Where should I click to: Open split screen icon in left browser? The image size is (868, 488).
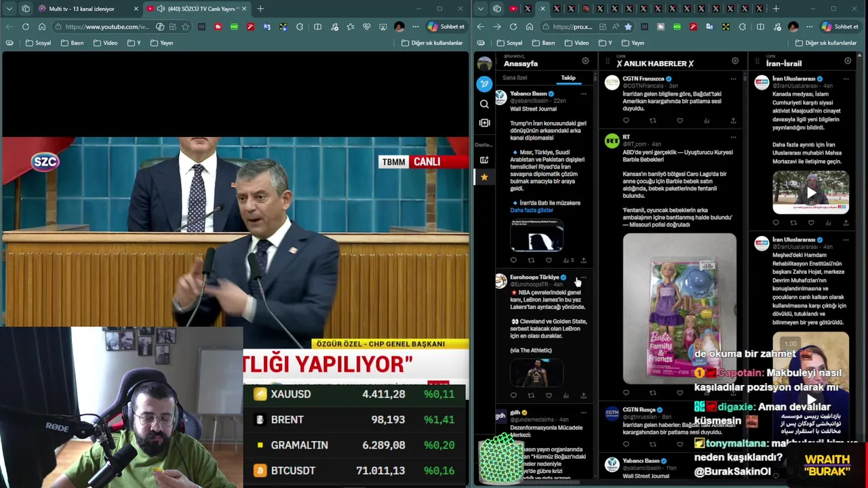tap(317, 26)
